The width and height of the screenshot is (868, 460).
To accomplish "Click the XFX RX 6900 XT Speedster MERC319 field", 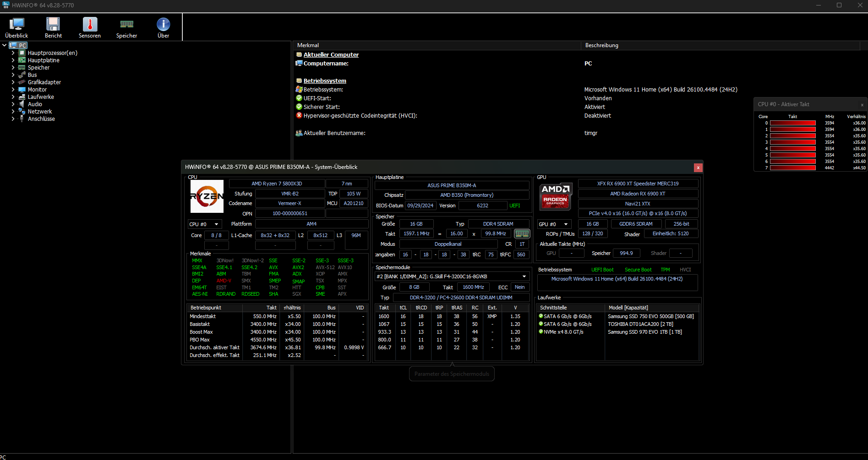I will tap(638, 184).
